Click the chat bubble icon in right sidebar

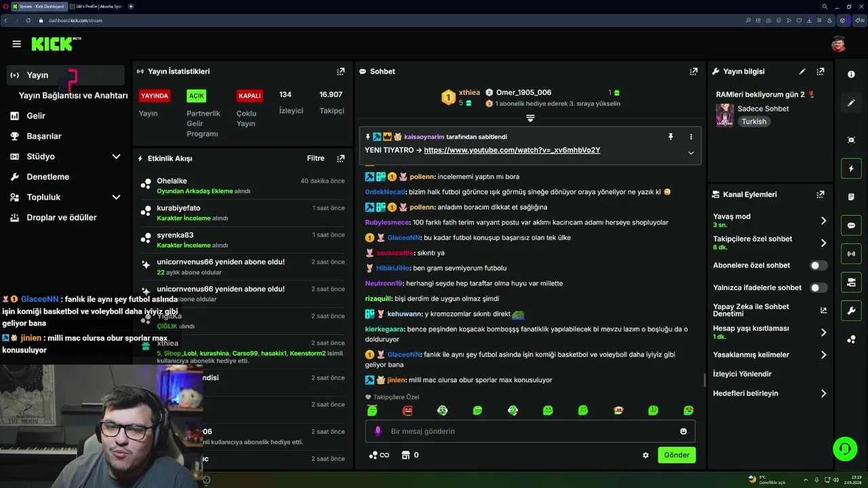[851, 226]
